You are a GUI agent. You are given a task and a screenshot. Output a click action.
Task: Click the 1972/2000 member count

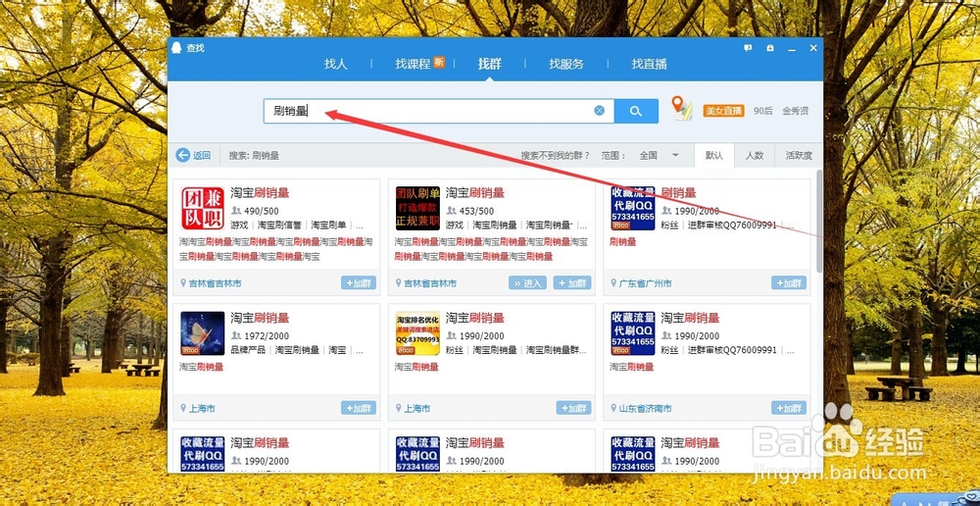click(267, 336)
